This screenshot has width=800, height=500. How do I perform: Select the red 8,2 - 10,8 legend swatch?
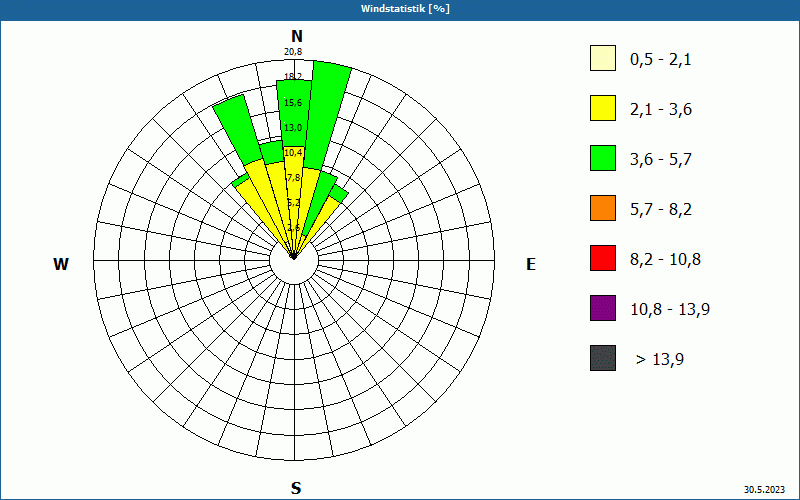[x=603, y=258]
